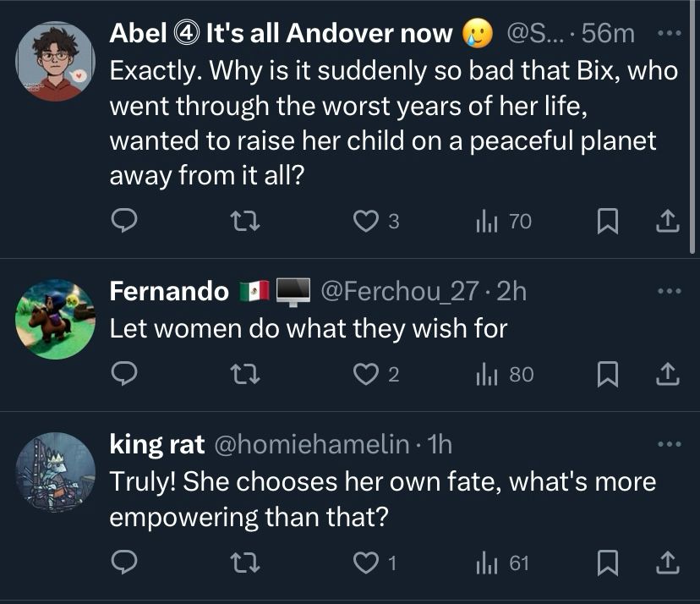Like Abel's tweet about Bix
The width and height of the screenshot is (700, 604).
[365, 221]
